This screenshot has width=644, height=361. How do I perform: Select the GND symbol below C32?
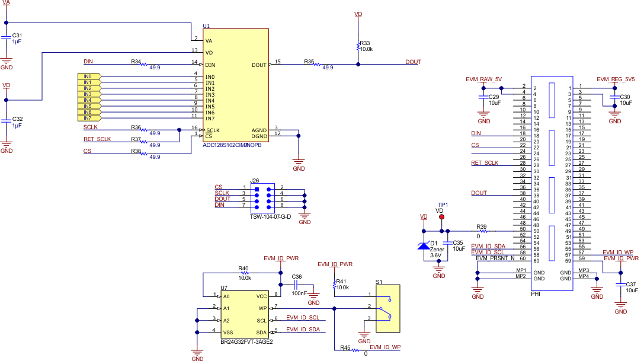click(x=7, y=146)
